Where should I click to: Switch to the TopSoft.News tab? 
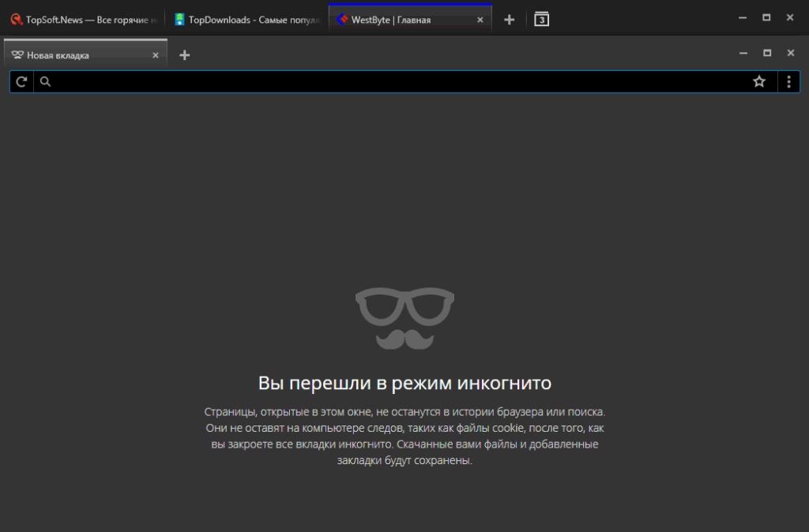point(84,20)
